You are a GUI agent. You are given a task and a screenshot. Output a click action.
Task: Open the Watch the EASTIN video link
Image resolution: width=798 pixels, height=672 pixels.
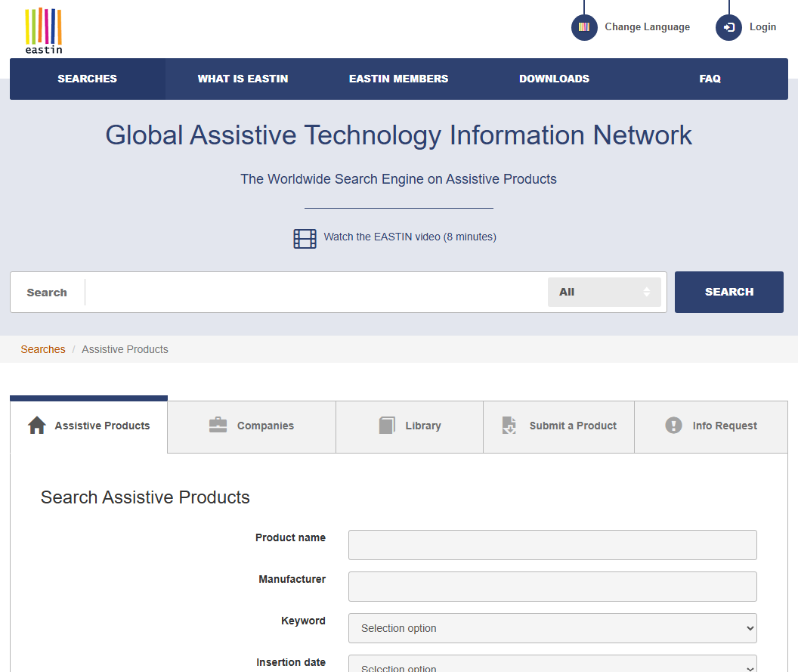pos(410,237)
